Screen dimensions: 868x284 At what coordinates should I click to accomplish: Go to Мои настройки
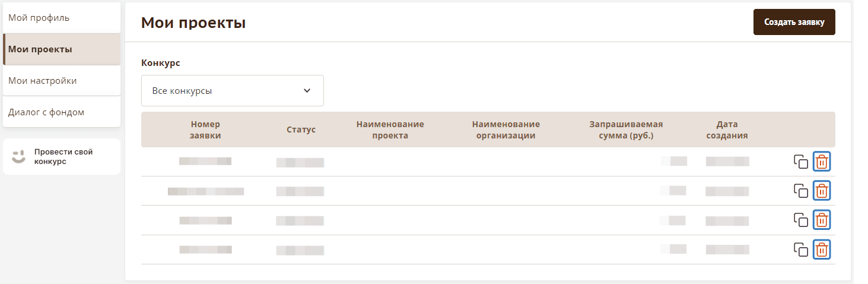(x=62, y=81)
